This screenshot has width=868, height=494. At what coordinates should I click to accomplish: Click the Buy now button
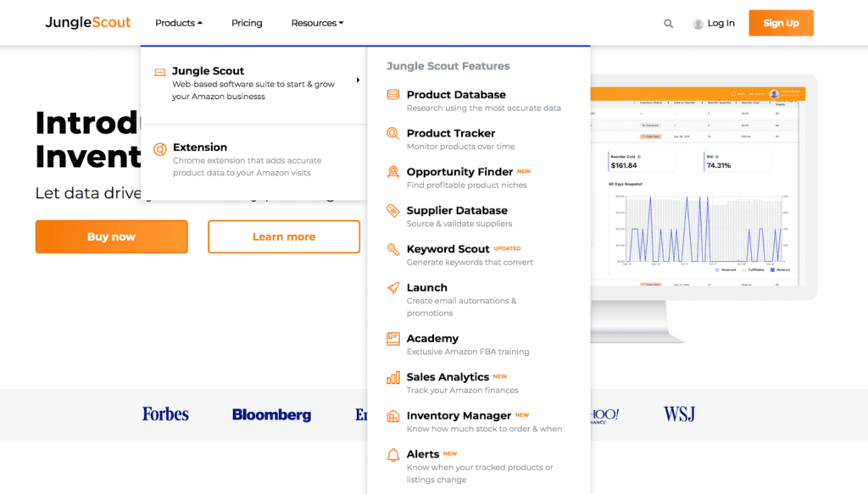[x=112, y=236]
